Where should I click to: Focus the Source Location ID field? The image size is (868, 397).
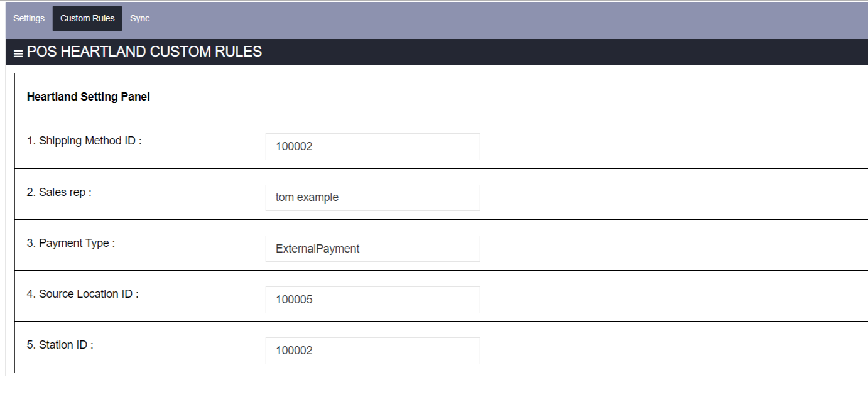372,300
